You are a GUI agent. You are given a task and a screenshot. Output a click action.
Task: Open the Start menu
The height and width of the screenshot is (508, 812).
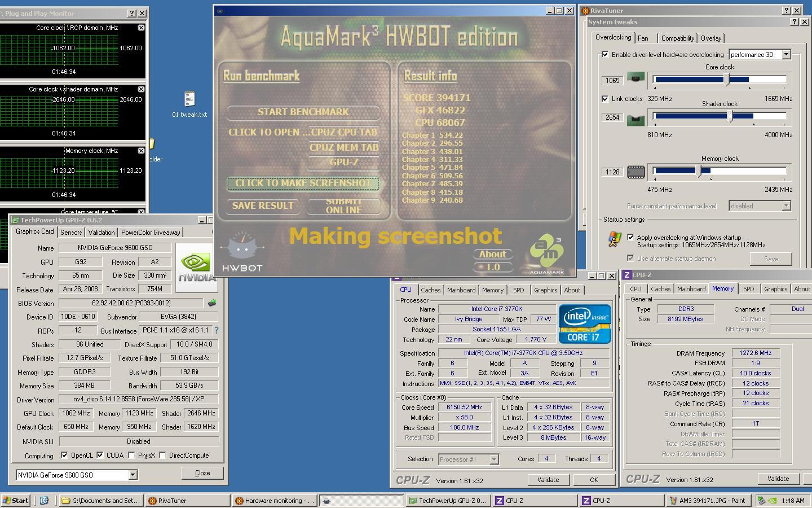16,500
